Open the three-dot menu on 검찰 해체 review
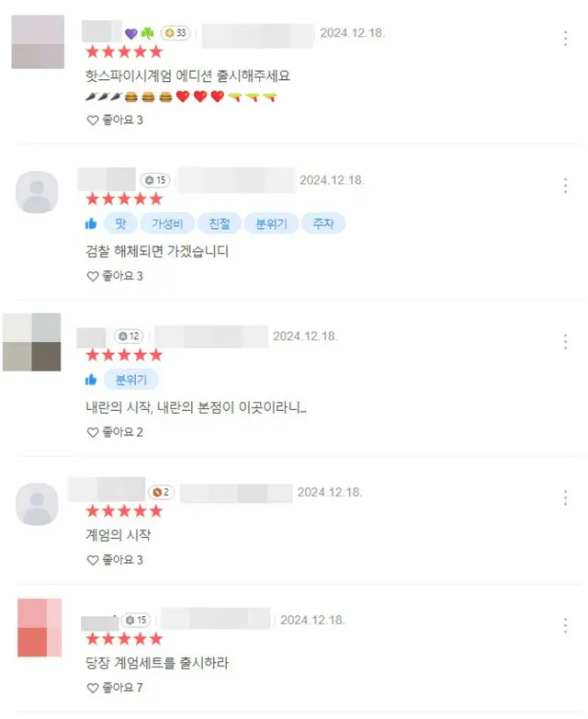This screenshot has height=719, width=588. [566, 186]
